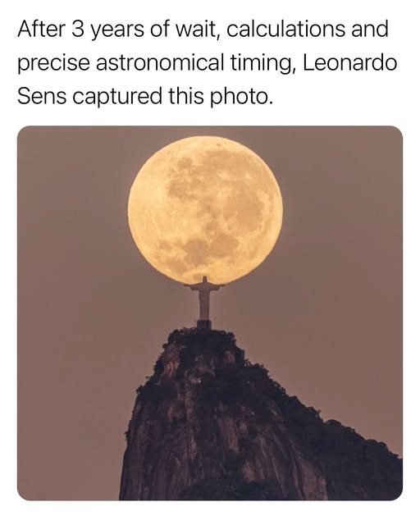Click the word "captured" in the caption
Image resolution: width=420 pixels, height=525 pixels.
pyautogui.click(x=117, y=97)
